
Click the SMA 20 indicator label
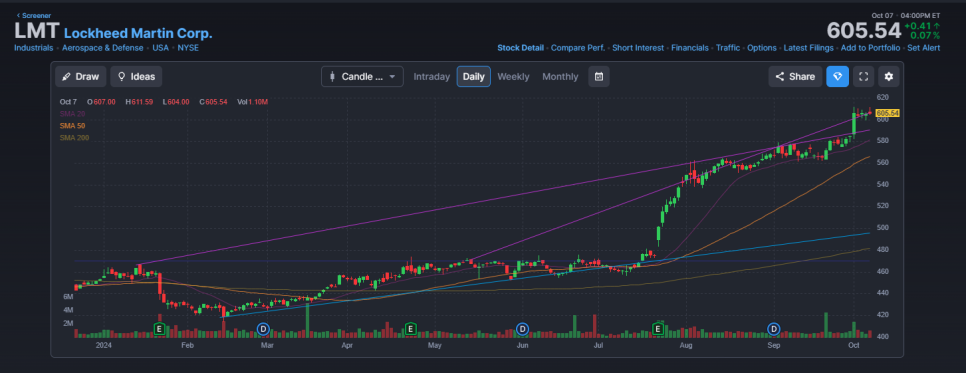pyautogui.click(x=72, y=113)
